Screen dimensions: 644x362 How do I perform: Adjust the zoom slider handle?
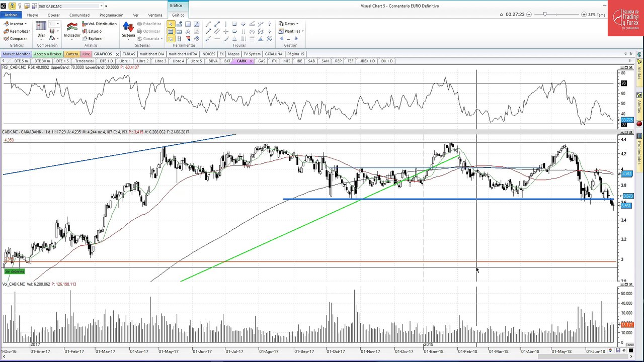pyautogui.click(x=544, y=14)
